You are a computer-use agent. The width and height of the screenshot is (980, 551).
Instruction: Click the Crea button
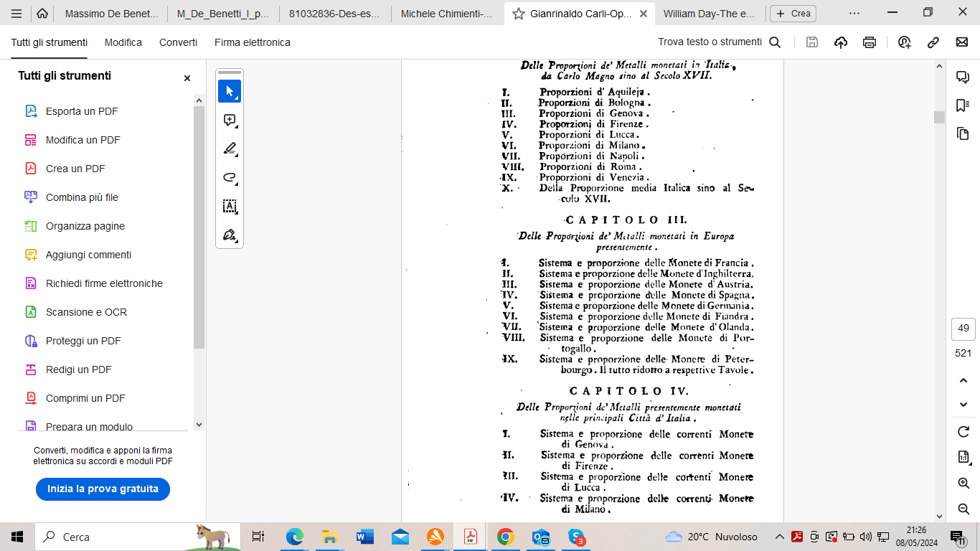(x=793, y=14)
